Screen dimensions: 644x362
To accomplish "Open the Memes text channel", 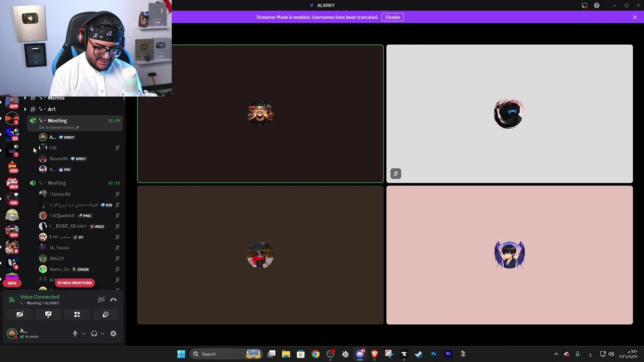I will click(x=74, y=98).
